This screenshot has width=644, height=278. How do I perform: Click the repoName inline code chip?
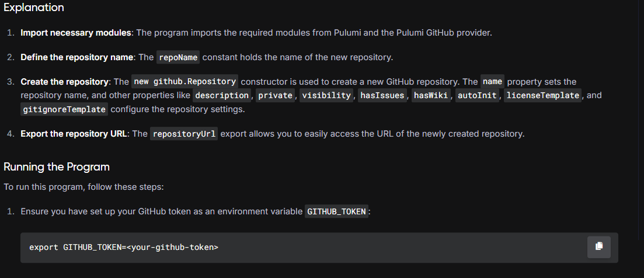(x=178, y=57)
